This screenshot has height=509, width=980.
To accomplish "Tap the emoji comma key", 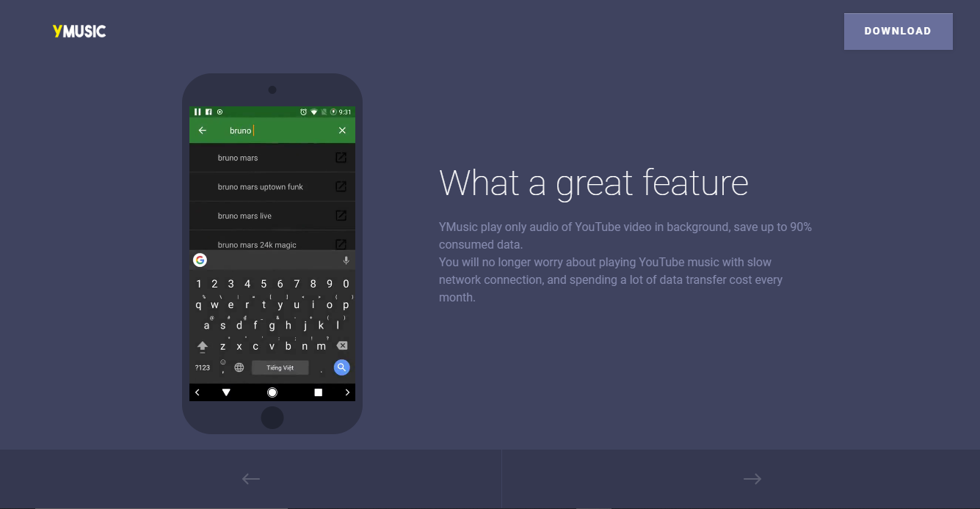I will pyautogui.click(x=222, y=367).
